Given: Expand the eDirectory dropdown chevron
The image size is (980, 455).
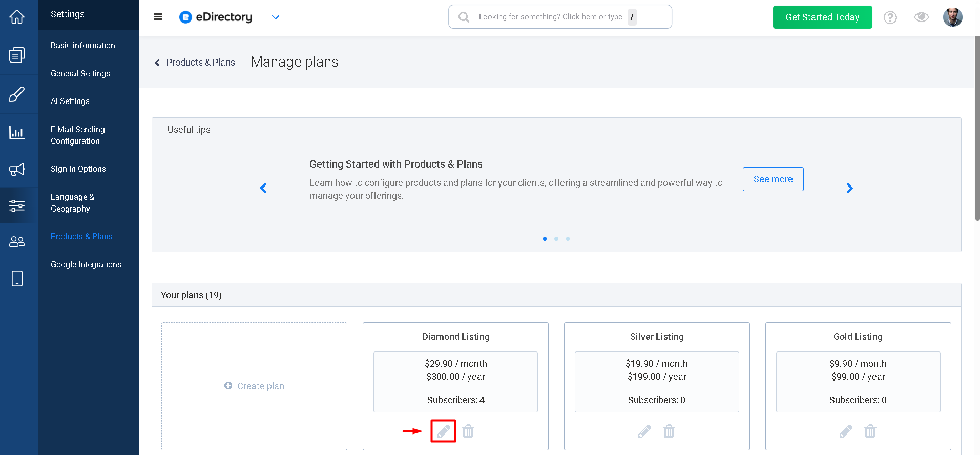Looking at the screenshot, I should pos(276,17).
